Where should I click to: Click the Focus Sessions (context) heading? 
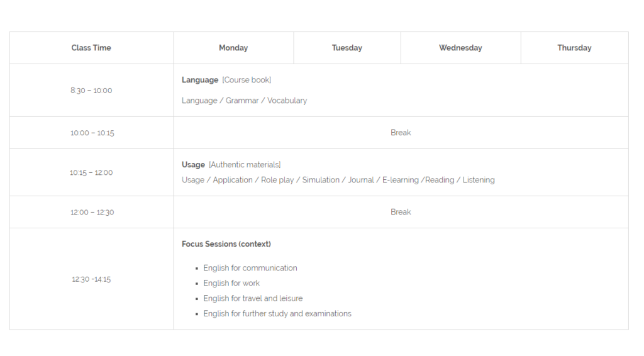pyautogui.click(x=226, y=244)
